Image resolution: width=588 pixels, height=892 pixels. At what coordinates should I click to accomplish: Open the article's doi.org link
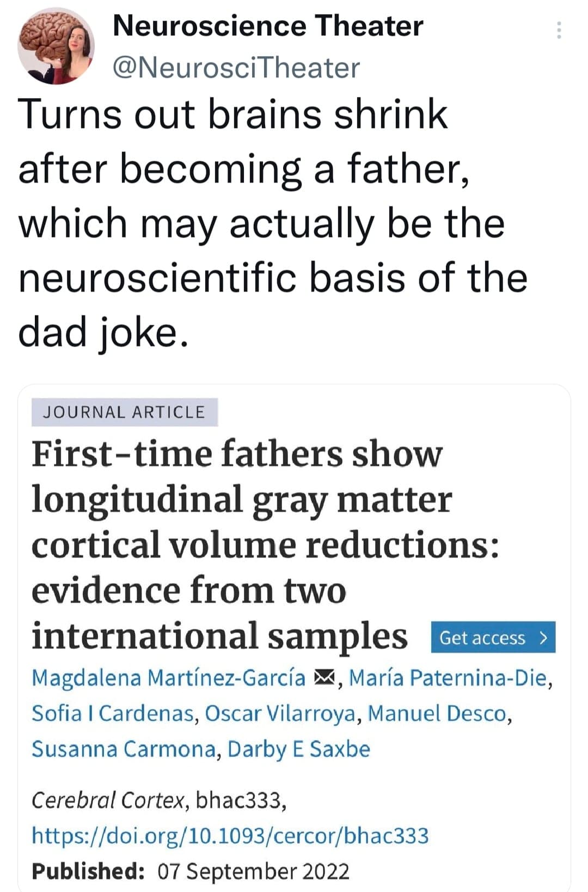(x=230, y=835)
